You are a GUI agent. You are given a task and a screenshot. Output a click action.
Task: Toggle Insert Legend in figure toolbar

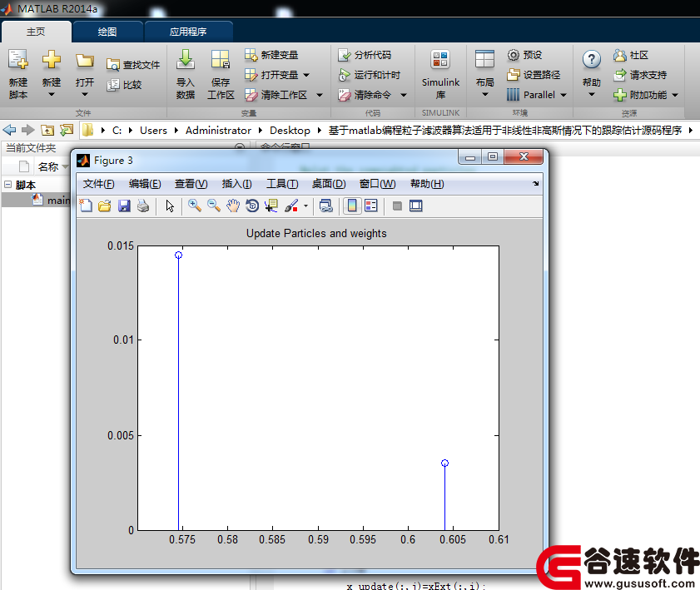pos(371,206)
